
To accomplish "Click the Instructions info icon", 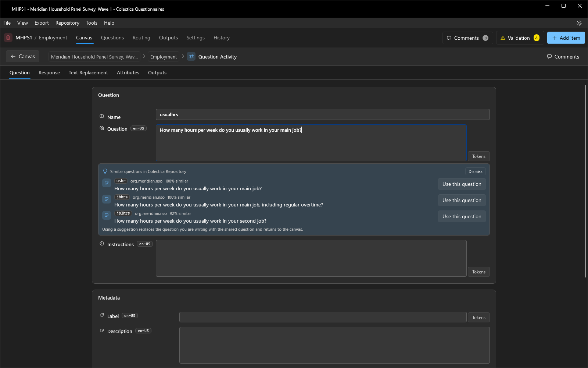I will (x=102, y=244).
